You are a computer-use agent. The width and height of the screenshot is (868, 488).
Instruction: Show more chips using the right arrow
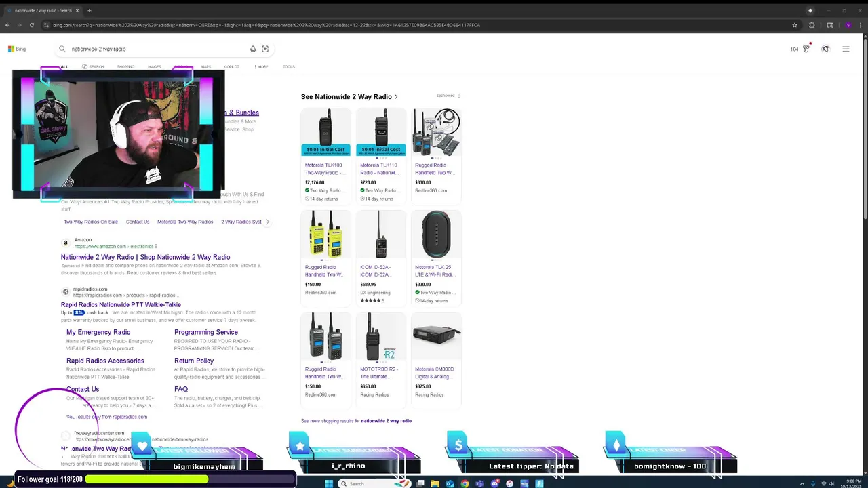tap(267, 222)
